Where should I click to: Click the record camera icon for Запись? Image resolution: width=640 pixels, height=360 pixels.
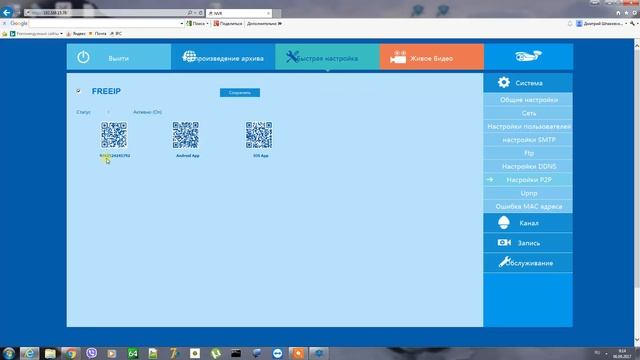pyautogui.click(x=504, y=242)
